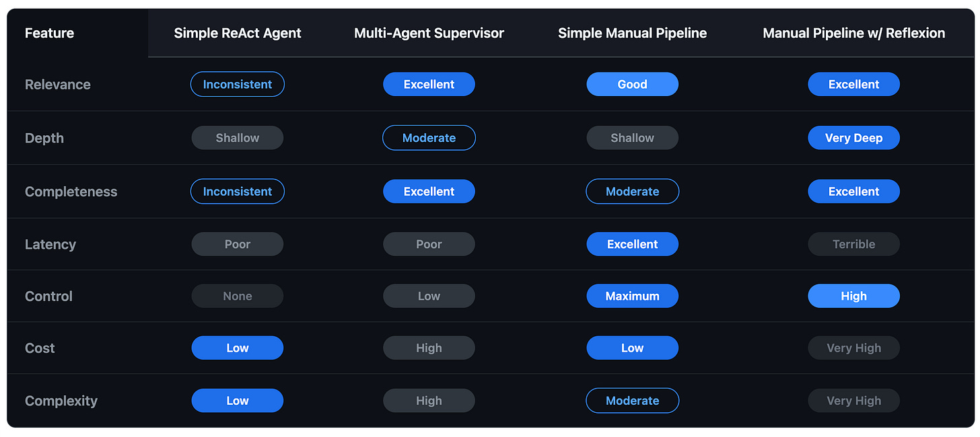Screen dimensions: 980x437
Task: Select the Good relevance badge
Action: [x=632, y=85]
